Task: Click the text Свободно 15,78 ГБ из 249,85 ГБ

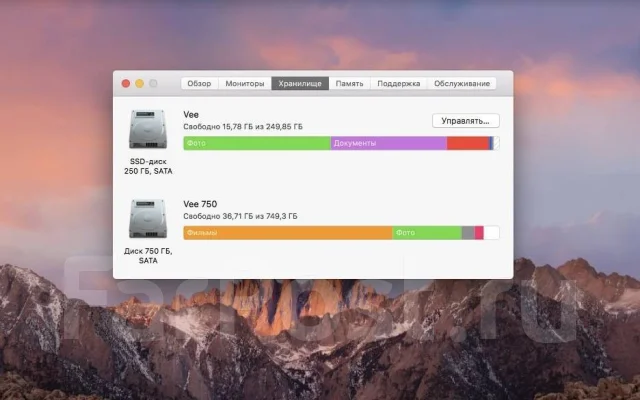Action: point(243,127)
